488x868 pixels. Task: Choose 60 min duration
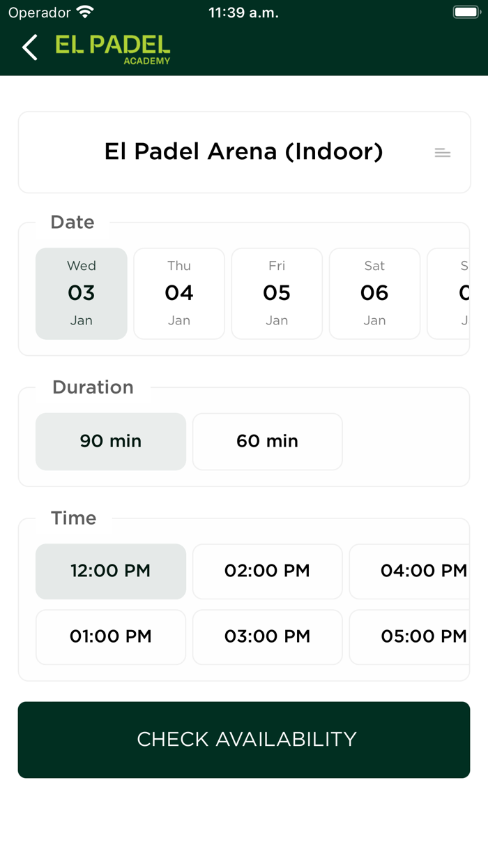(x=268, y=442)
